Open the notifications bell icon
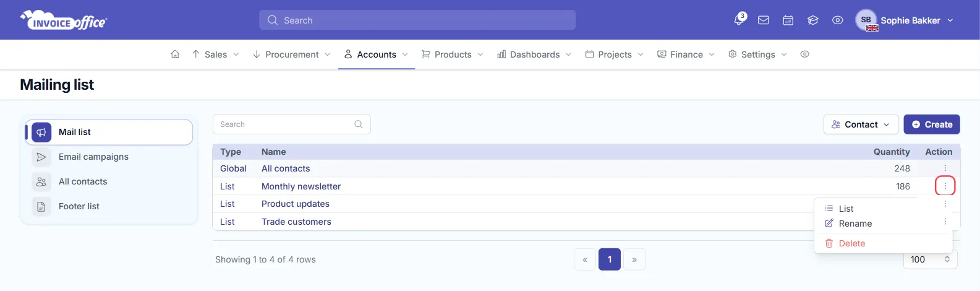Image resolution: width=980 pixels, height=291 pixels. click(x=739, y=20)
